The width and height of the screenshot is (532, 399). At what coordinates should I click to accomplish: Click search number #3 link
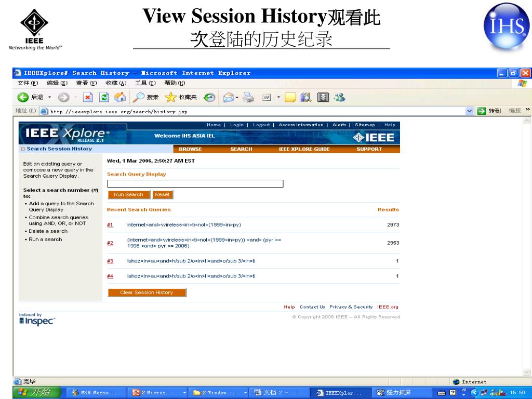[x=110, y=261]
